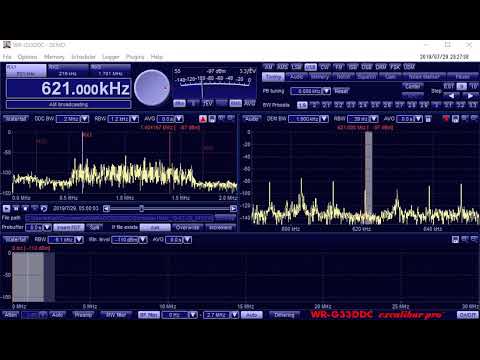This screenshot has height=360, width=480.
Task: Open the 2.7 MHz upper filter dropdown
Action: (235, 315)
